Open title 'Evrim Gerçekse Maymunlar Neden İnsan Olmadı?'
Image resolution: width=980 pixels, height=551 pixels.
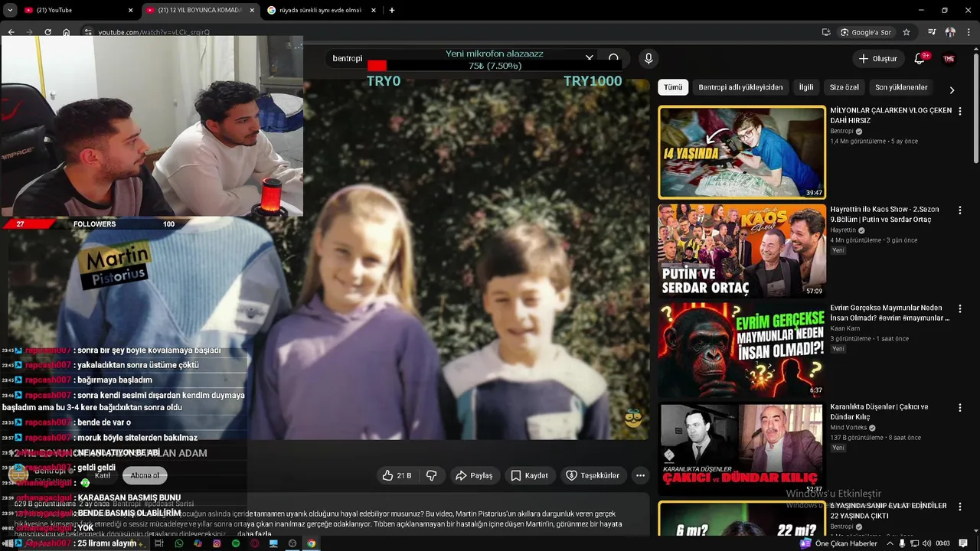point(890,313)
